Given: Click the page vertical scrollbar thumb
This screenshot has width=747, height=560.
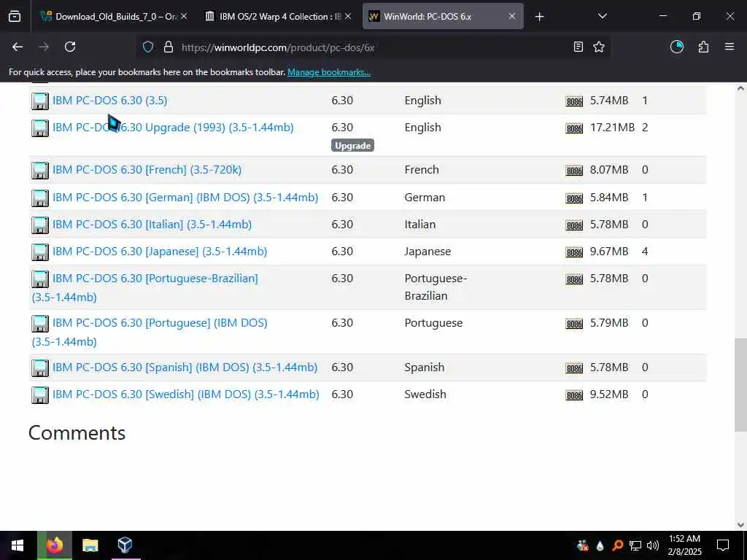Looking at the screenshot, I should pos(740,385).
